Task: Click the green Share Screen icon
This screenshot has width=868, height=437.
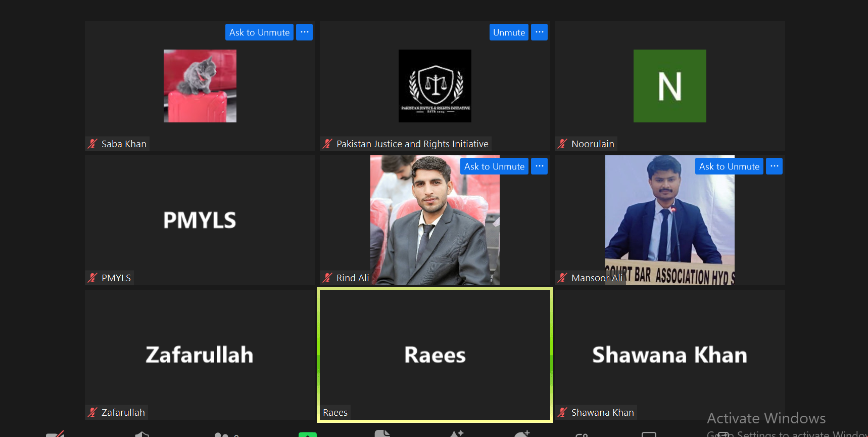Action: click(x=308, y=434)
